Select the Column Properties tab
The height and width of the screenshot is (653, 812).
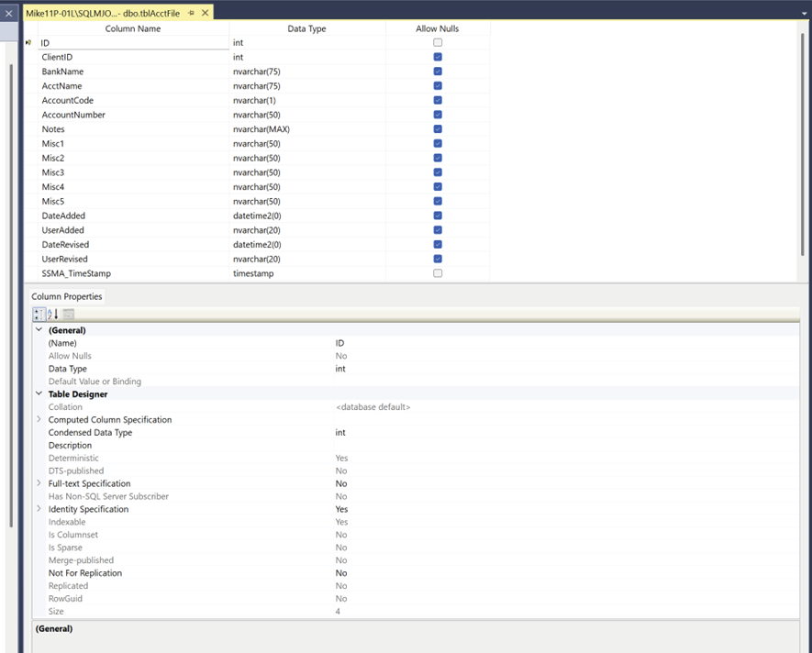(x=67, y=296)
